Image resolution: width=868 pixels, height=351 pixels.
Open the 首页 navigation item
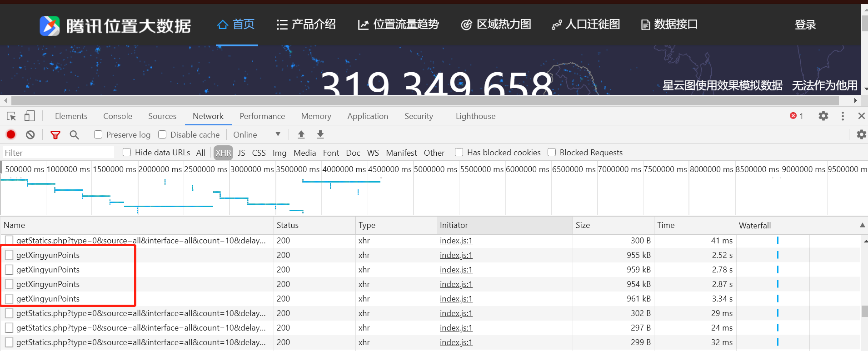[x=236, y=25]
